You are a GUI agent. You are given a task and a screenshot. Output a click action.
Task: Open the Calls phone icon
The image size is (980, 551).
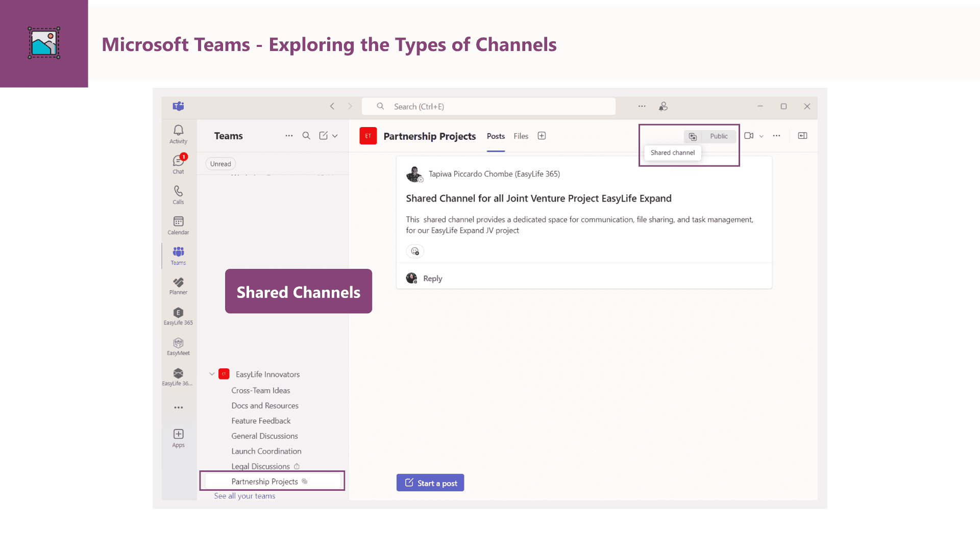click(178, 194)
